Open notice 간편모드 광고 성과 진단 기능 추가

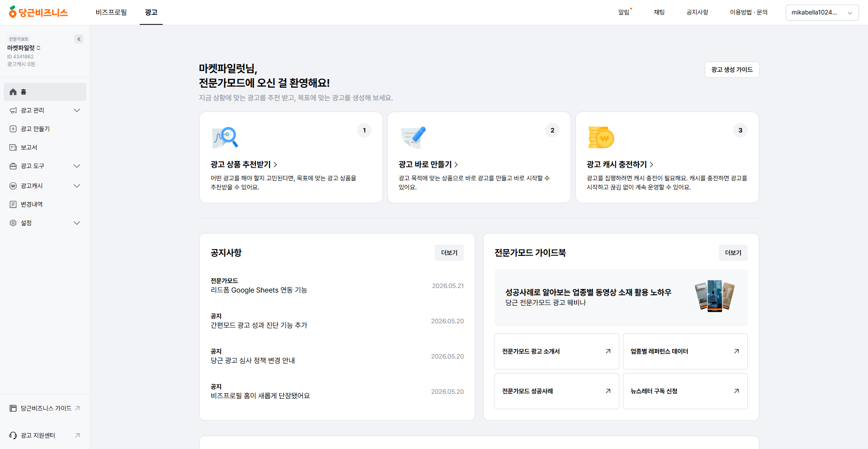click(x=337, y=321)
